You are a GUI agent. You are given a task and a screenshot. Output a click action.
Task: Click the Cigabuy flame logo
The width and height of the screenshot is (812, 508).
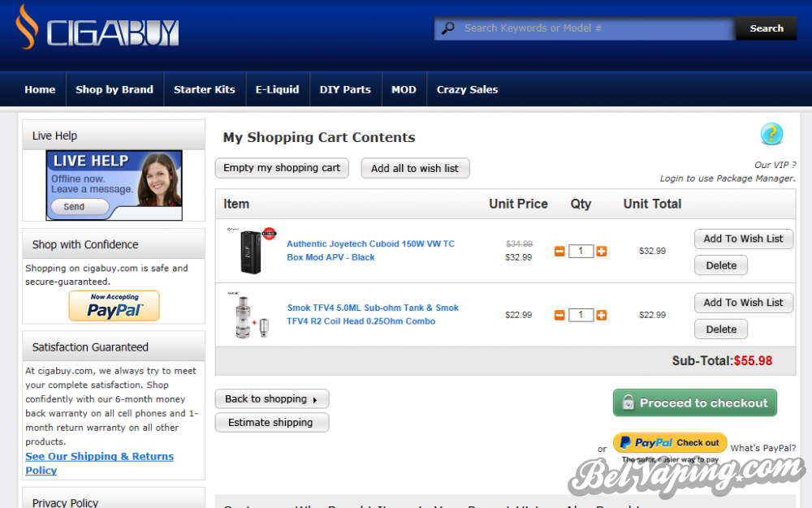click(97, 28)
